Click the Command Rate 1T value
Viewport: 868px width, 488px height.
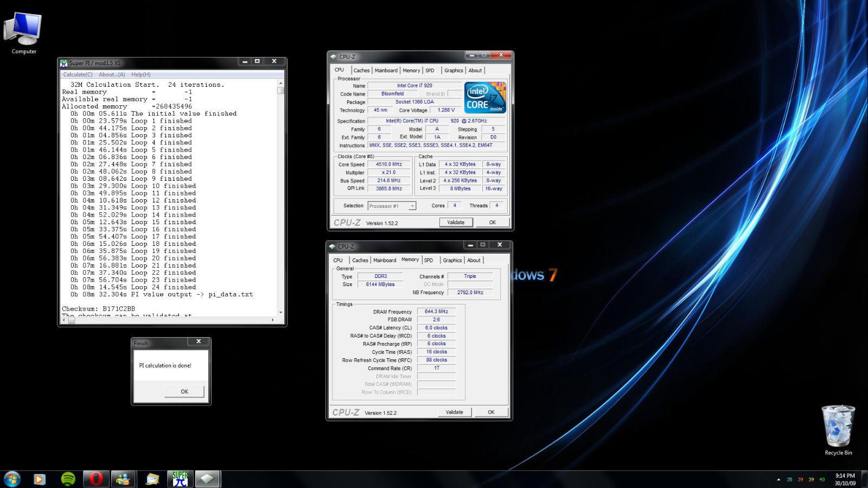point(436,368)
